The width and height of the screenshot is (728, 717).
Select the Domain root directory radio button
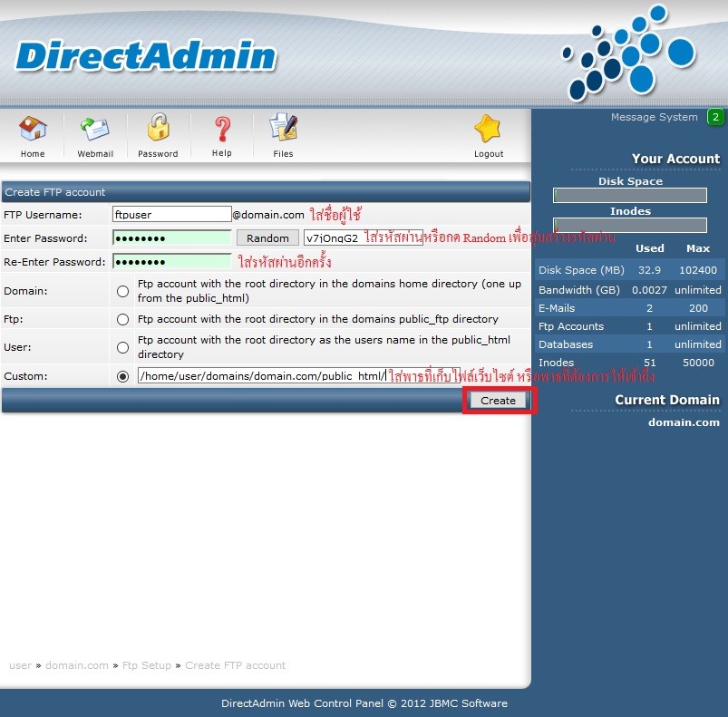coord(122,291)
